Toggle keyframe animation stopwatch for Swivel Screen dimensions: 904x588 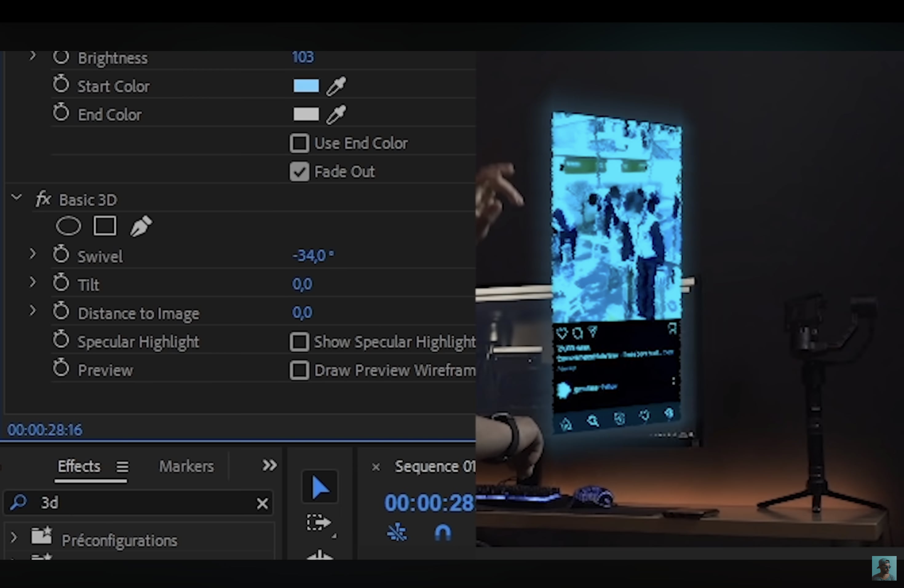pos(61,255)
